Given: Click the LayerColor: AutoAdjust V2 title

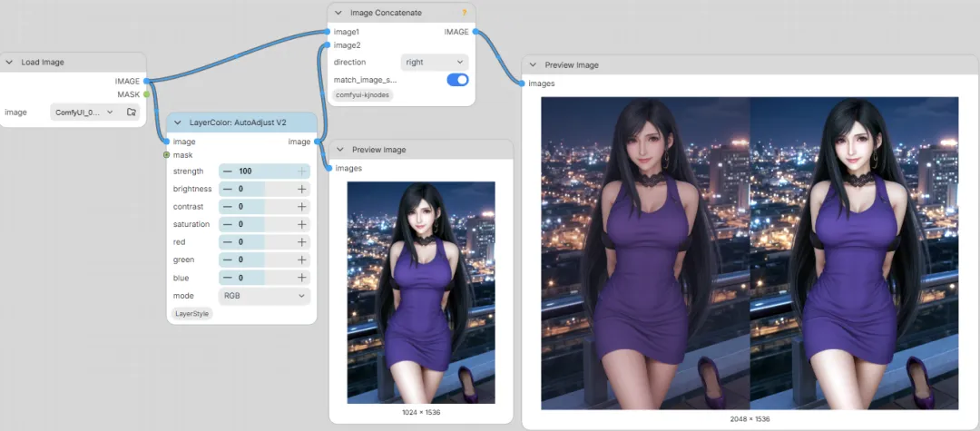Looking at the screenshot, I should 238,122.
